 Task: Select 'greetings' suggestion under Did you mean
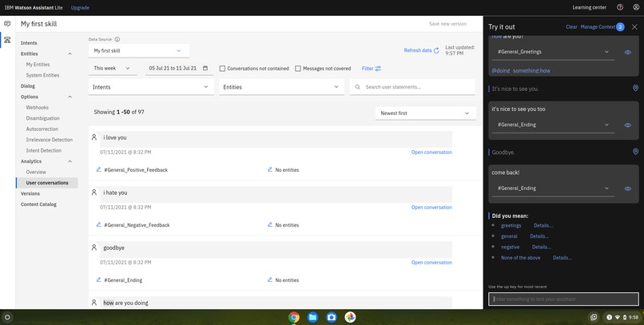click(511, 226)
